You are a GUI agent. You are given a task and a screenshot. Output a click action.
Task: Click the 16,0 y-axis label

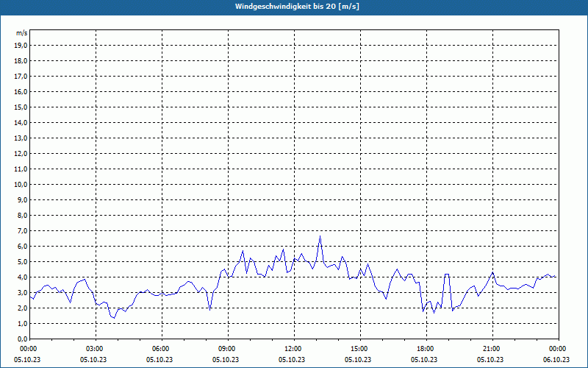click(x=21, y=91)
